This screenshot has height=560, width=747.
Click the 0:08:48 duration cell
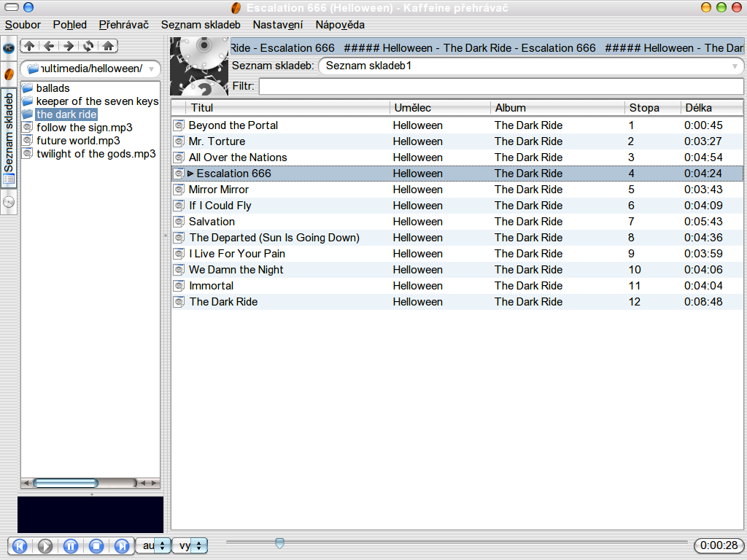(703, 302)
